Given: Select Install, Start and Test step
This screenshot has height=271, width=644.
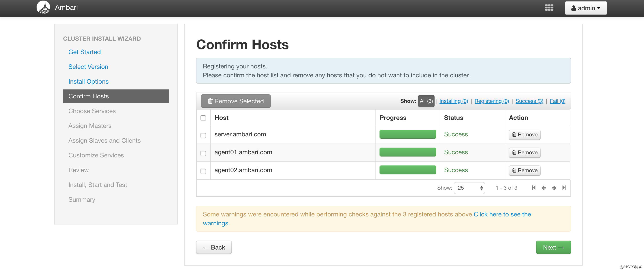Looking at the screenshot, I should (x=98, y=185).
